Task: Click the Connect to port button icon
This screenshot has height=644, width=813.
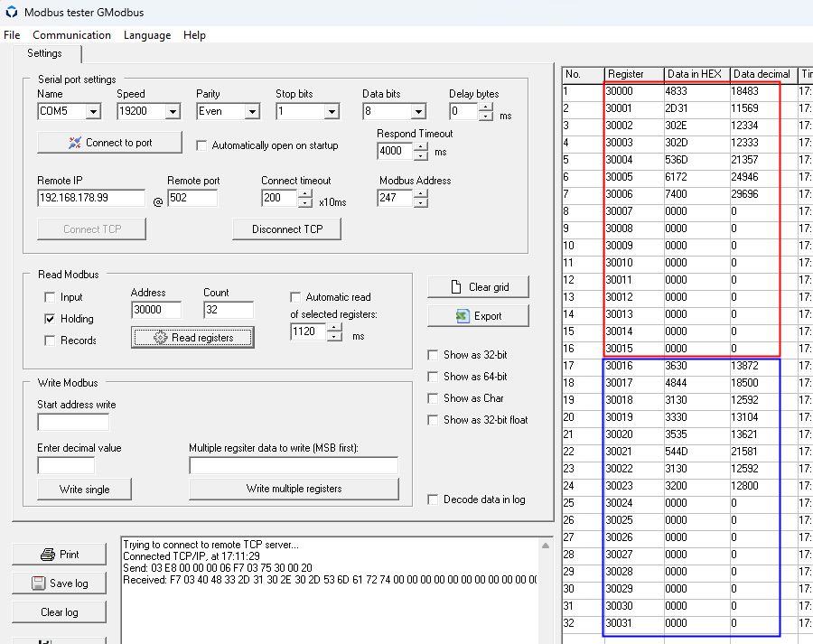Action: pyautogui.click(x=75, y=143)
